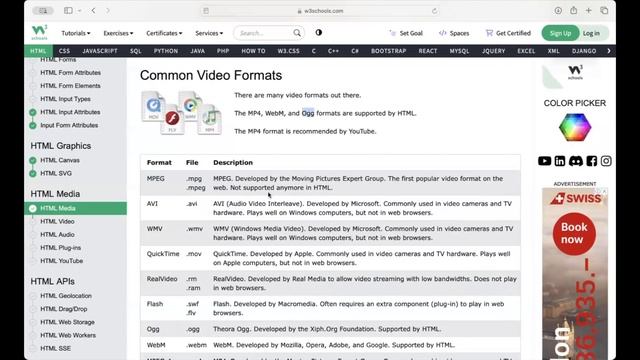Open HTML Drag/Drop in the sidebar

(x=64, y=309)
